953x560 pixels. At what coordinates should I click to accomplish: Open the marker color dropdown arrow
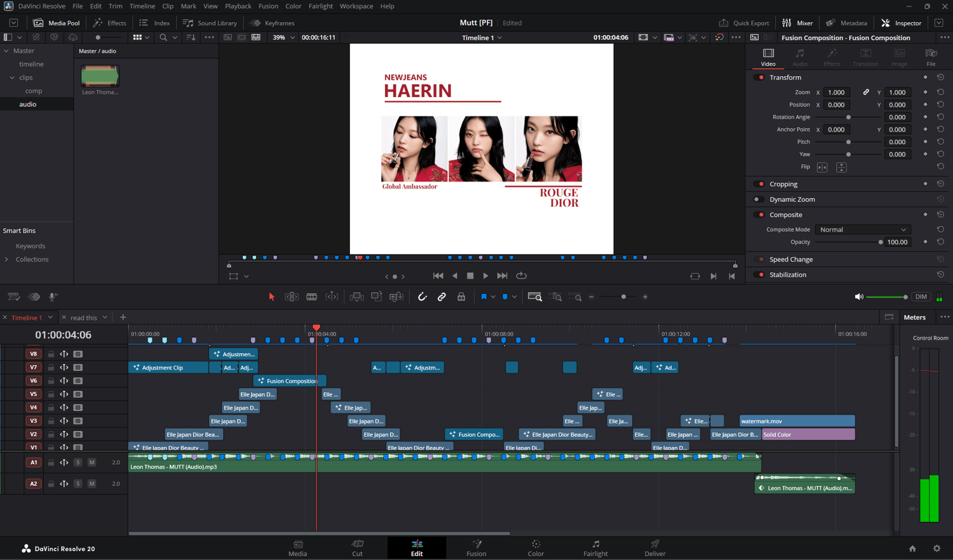click(515, 297)
